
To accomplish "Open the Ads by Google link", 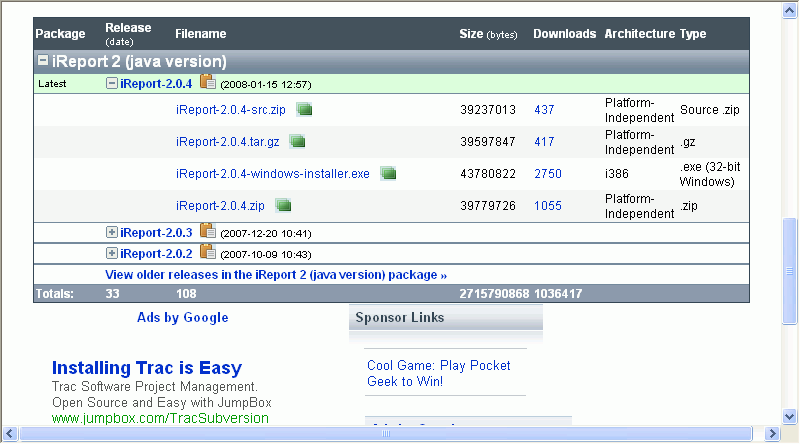I will (183, 317).
